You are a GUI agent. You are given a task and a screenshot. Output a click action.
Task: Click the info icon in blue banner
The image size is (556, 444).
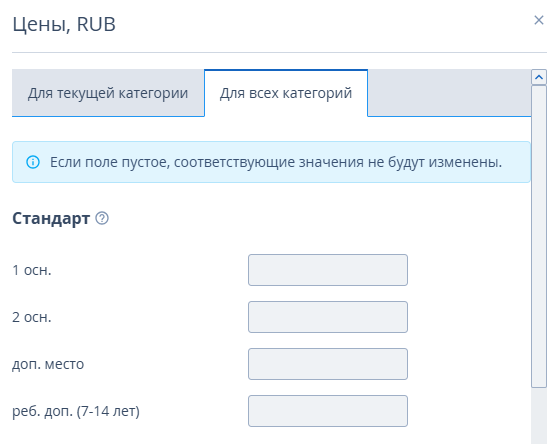pyautogui.click(x=33, y=162)
